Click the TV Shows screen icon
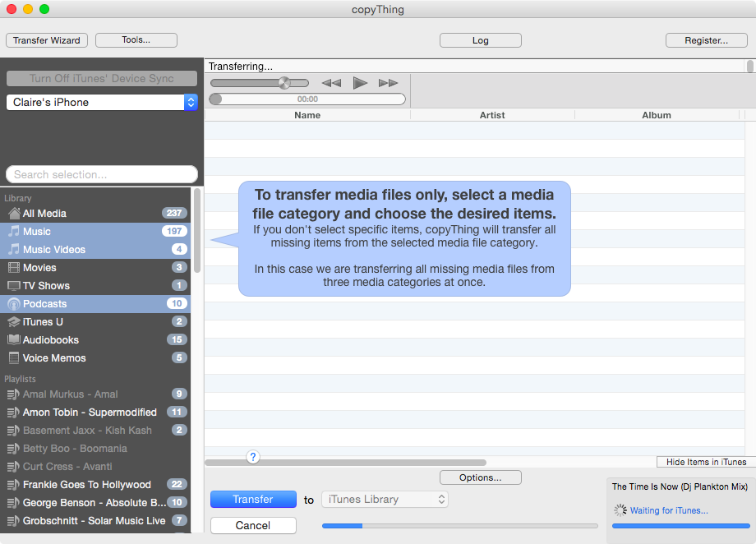The height and width of the screenshot is (544, 756). [x=14, y=285]
